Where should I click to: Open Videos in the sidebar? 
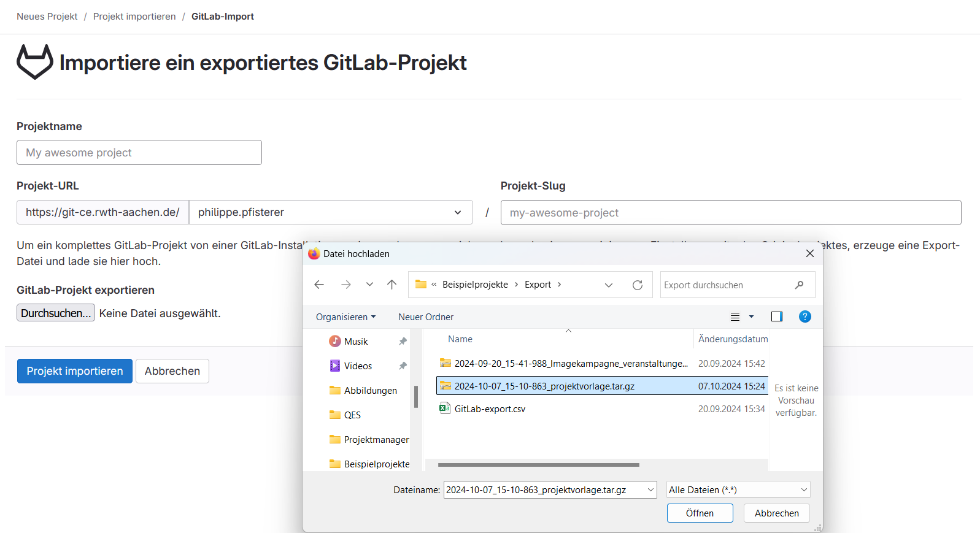click(358, 366)
